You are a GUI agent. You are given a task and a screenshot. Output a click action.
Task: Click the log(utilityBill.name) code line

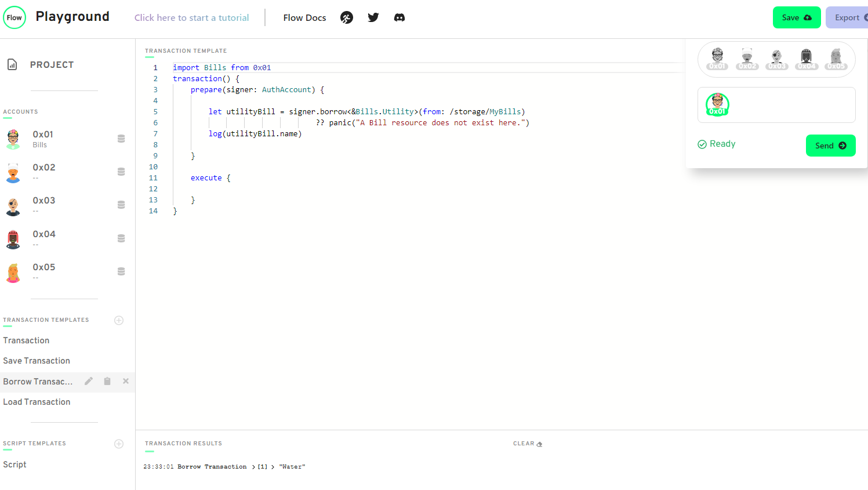click(x=255, y=134)
